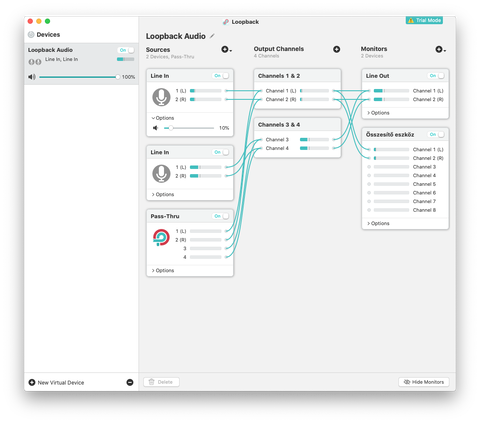
Task: Click the Output Channels column heading
Action: coord(279,49)
